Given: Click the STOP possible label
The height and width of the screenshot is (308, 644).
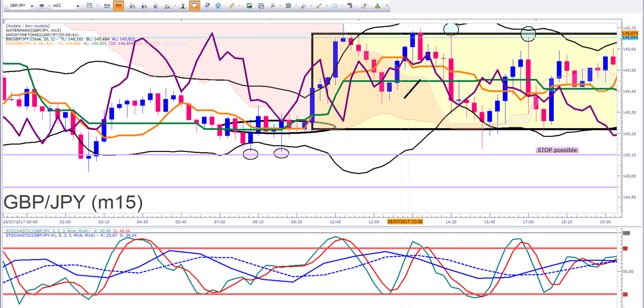Looking at the screenshot, I should (x=557, y=150).
